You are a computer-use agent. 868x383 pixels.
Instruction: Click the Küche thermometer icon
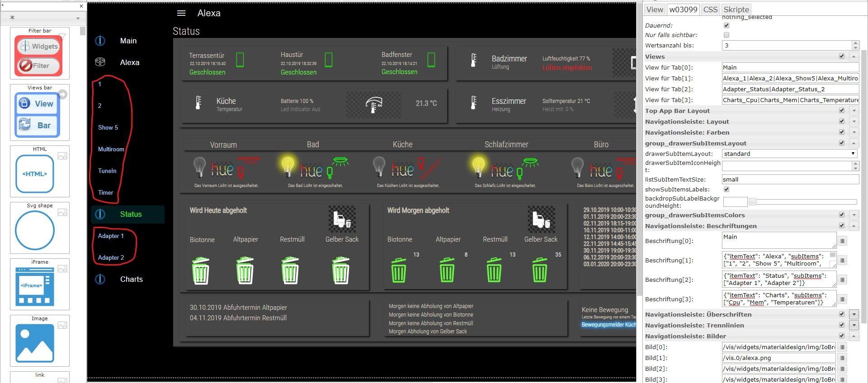click(x=198, y=103)
